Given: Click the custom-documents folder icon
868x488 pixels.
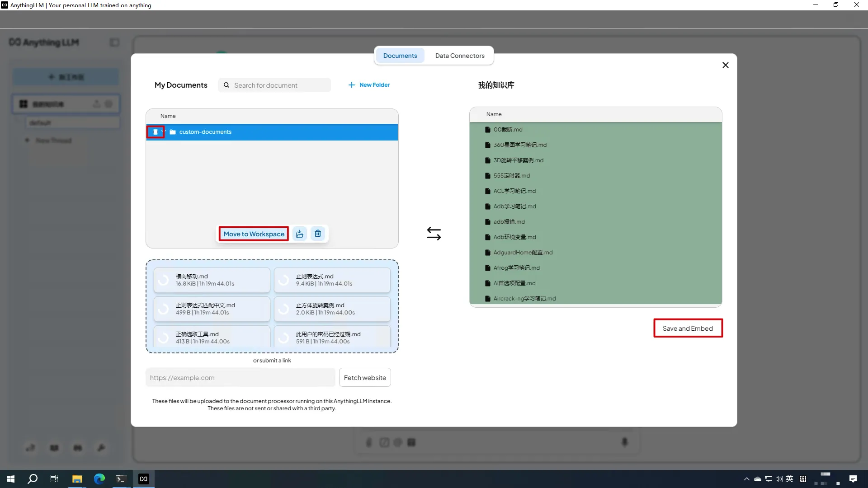Looking at the screenshot, I should tap(172, 132).
